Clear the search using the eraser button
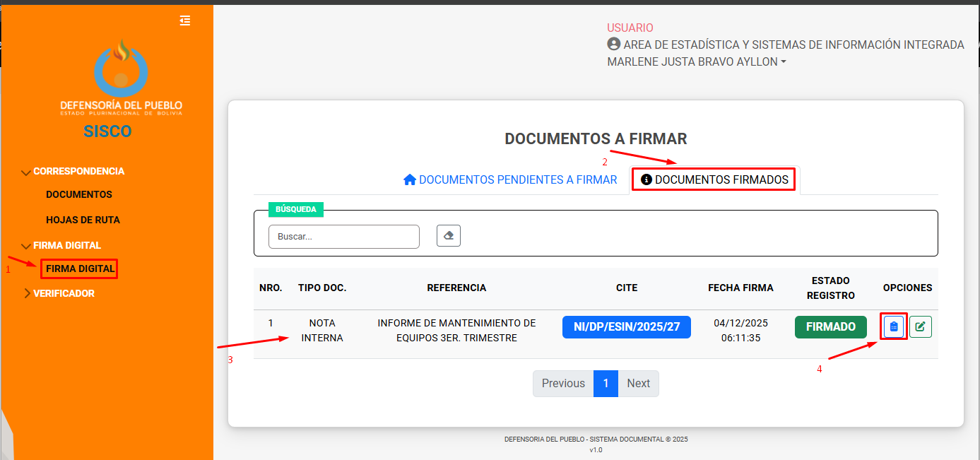This screenshot has width=980, height=460. [449, 236]
